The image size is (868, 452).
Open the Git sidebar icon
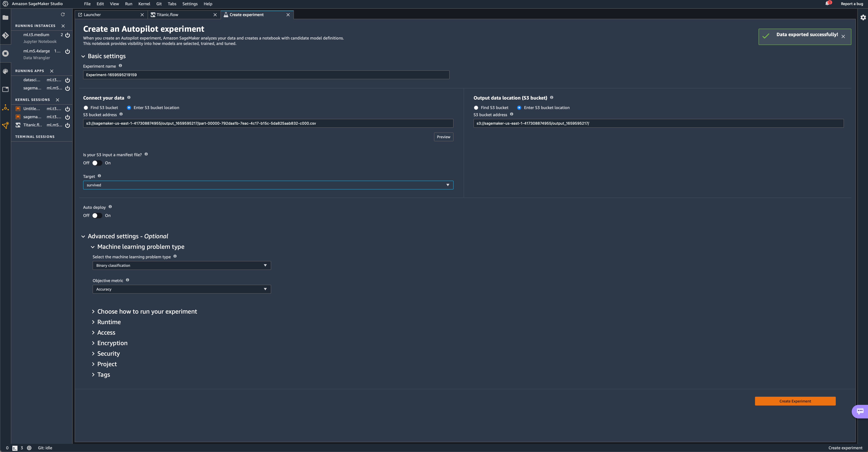pos(5,35)
